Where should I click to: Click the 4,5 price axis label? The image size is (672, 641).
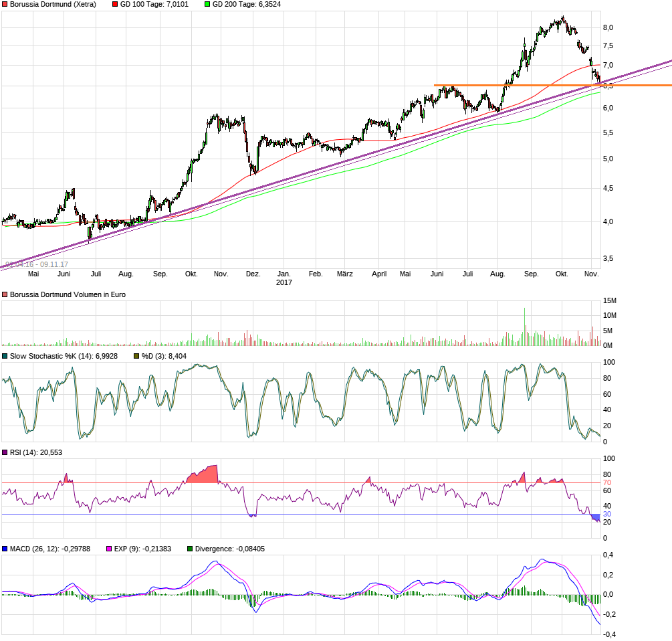(x=608, y=188)
